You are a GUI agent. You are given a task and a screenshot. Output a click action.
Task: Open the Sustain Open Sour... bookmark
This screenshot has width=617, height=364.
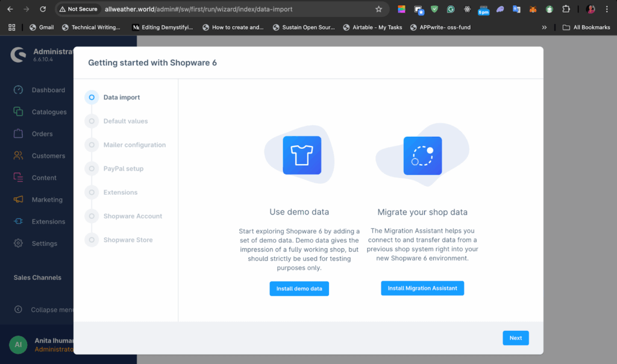coord(304,27)
